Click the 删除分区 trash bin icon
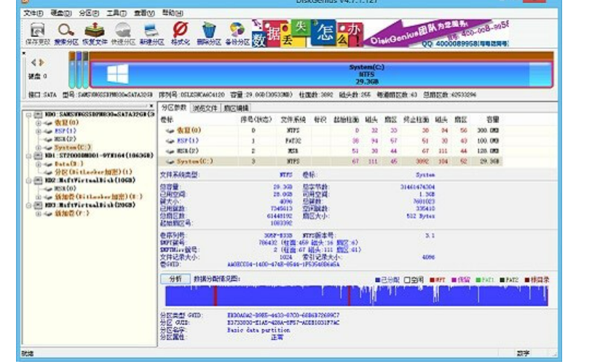 [x=208, y=33]
